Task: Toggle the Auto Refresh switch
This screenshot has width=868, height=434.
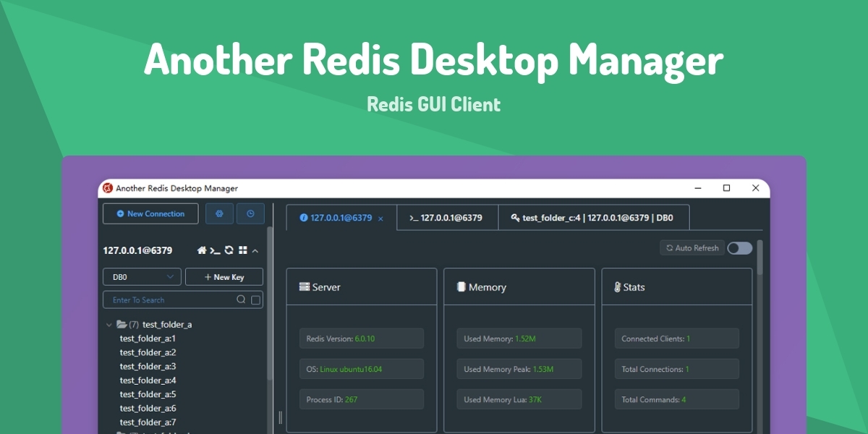Action: (740, 248)
